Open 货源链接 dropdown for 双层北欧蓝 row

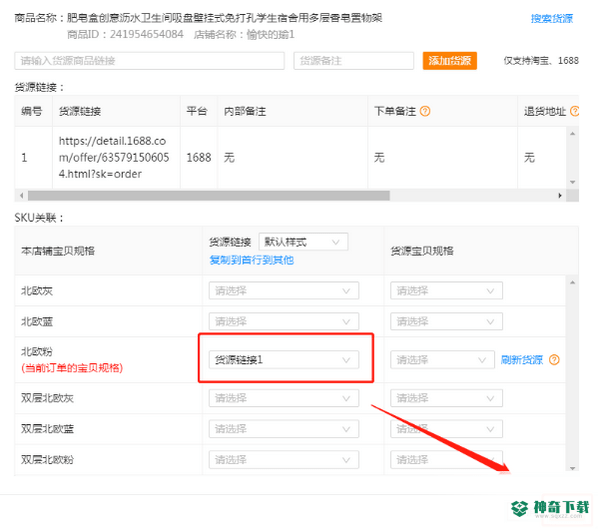tap(284, 429)
